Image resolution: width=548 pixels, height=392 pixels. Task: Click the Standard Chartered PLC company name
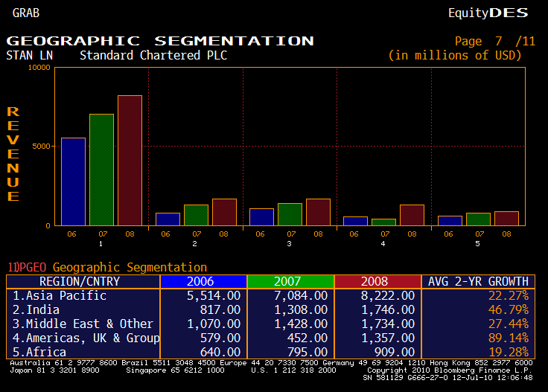tap(153, 55)
